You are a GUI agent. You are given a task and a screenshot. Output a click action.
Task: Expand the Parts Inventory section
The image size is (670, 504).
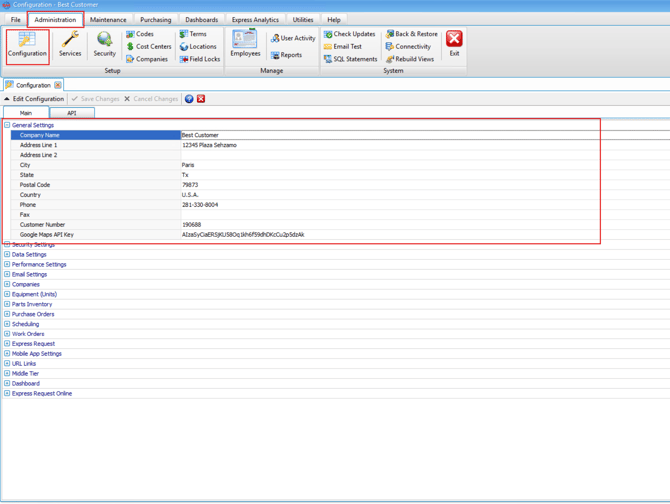coord(7,304)
